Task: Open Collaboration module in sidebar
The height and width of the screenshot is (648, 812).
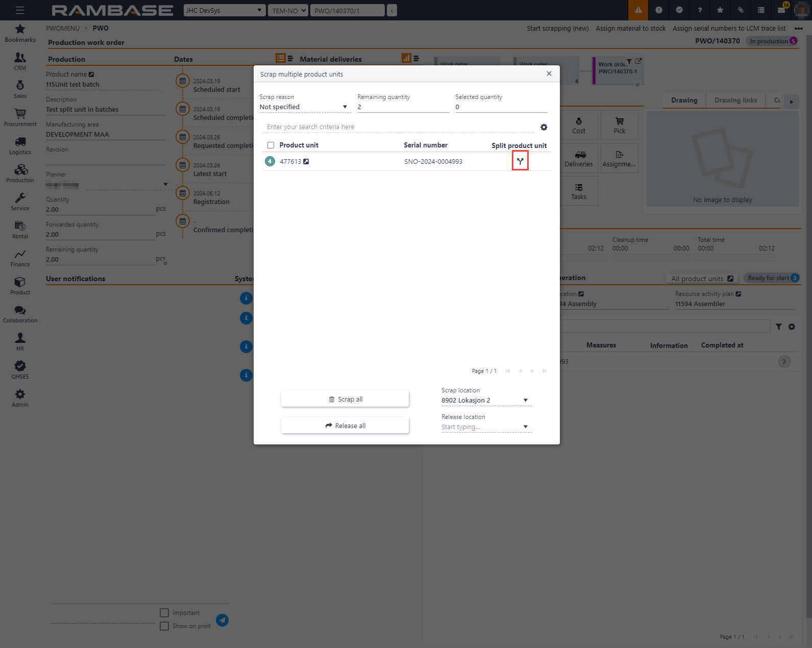Action: pos(20,314)
